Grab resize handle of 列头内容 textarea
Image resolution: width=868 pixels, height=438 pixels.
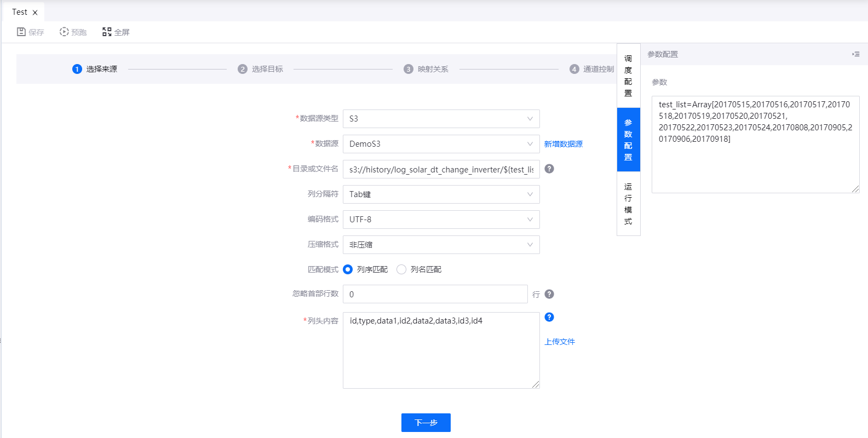click(536, 384)
